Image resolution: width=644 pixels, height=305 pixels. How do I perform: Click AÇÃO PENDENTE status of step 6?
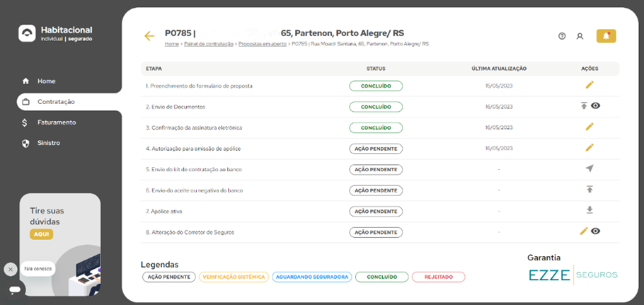pos(376,190)
